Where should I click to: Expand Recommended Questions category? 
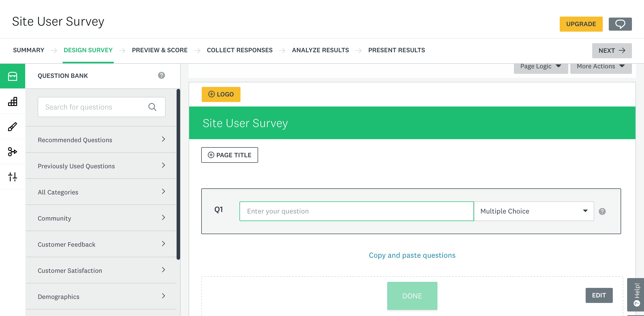pyautogui.click(x=101, y=140)
